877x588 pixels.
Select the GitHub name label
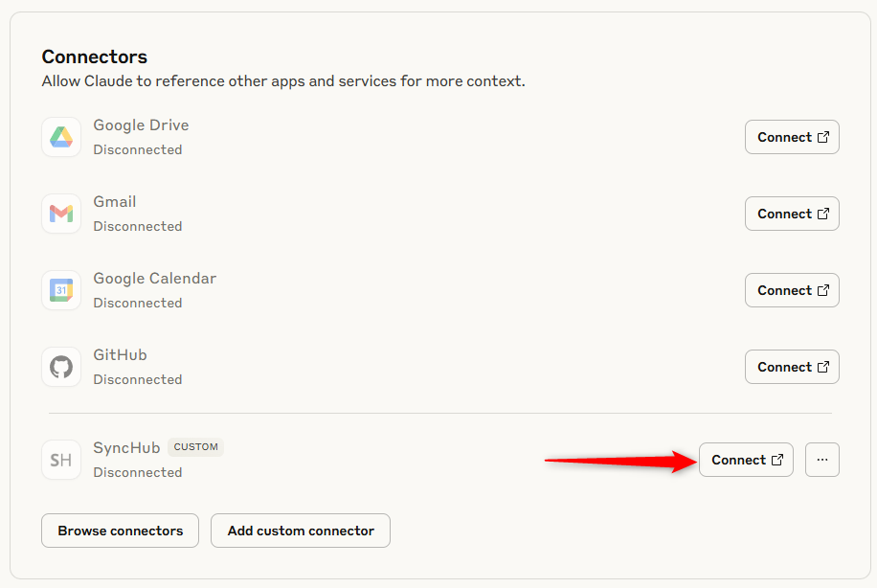120,355
